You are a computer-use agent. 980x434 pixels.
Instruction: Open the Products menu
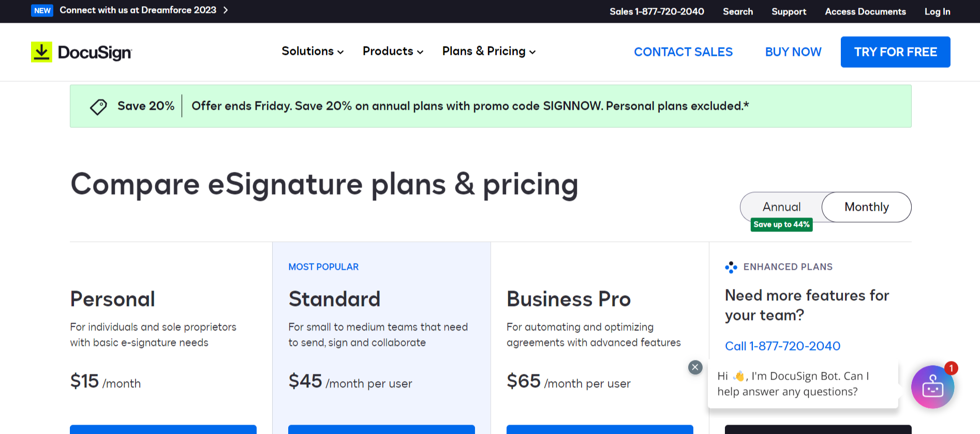click(x=392, y=51)
